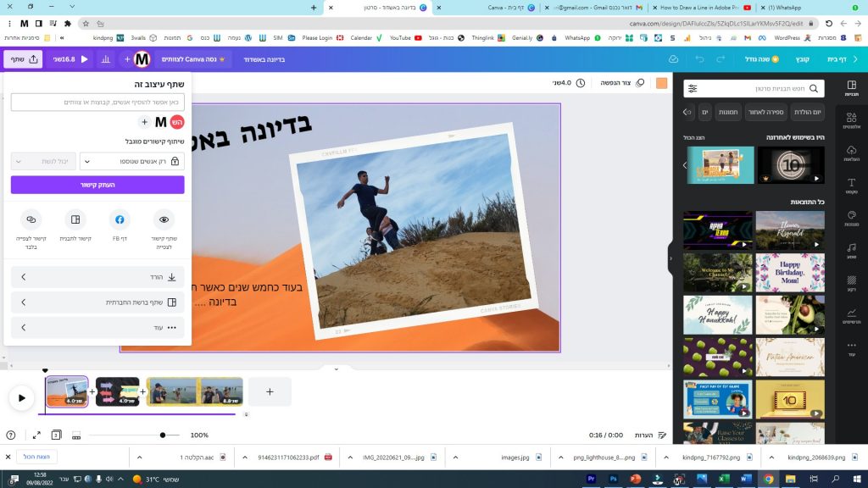Open the Audio music-note panel
The image size is (868, 488).
(851, 251)
